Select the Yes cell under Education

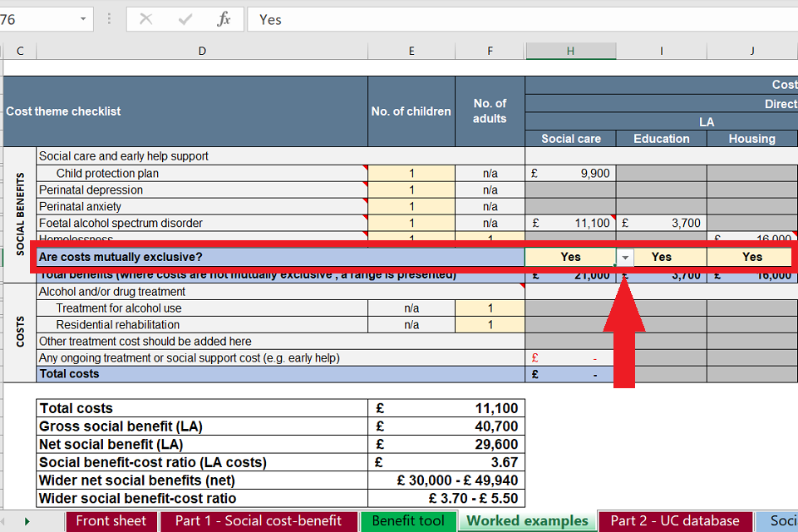pos(661,257)
